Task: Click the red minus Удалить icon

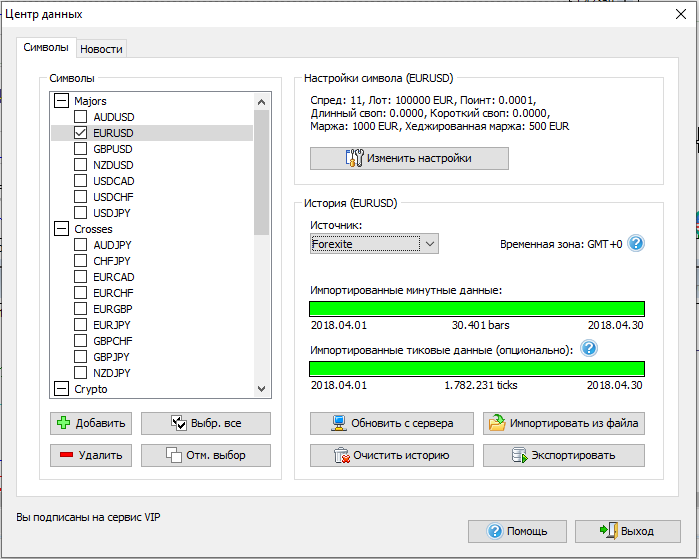Action: pyautogui.click(x=63, y=455)
